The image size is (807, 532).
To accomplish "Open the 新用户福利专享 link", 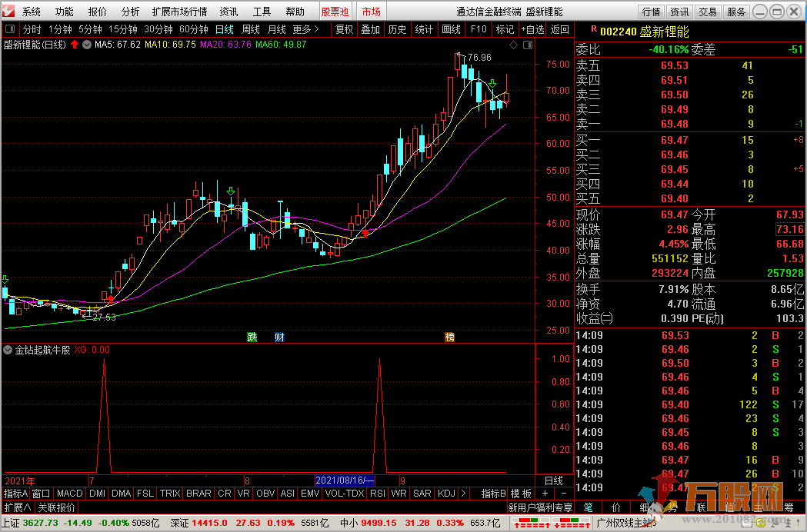I will 540,507.
